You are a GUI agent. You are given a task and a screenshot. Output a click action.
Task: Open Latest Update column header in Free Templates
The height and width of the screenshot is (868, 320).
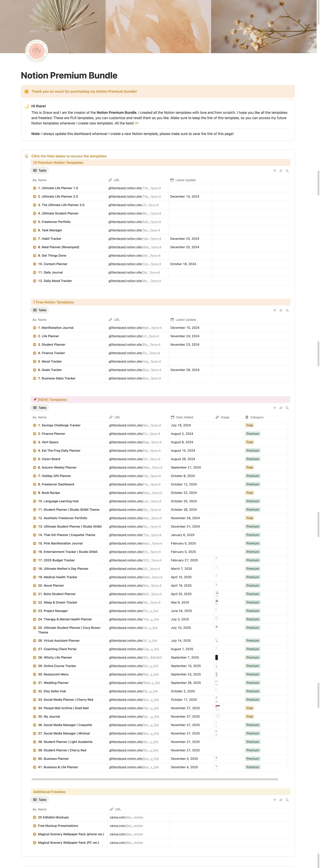pyautogui.click(x=185, y=320)
